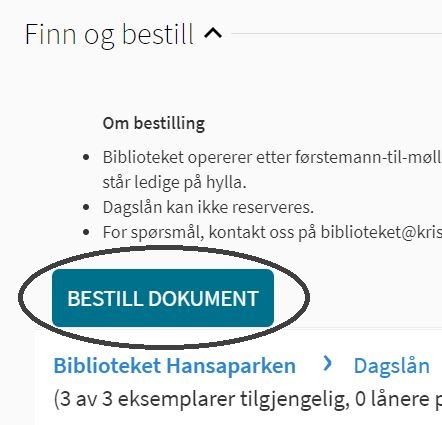Click the right chevron before Dagslån
Image resolution: width=442 pixels, height=425 pixels.
328,364
